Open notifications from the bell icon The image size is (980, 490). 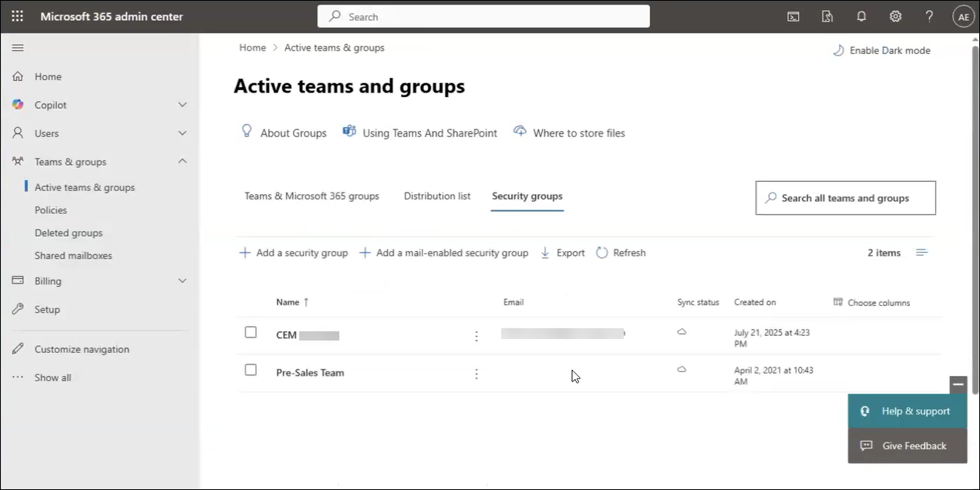[x=861, y=15]
